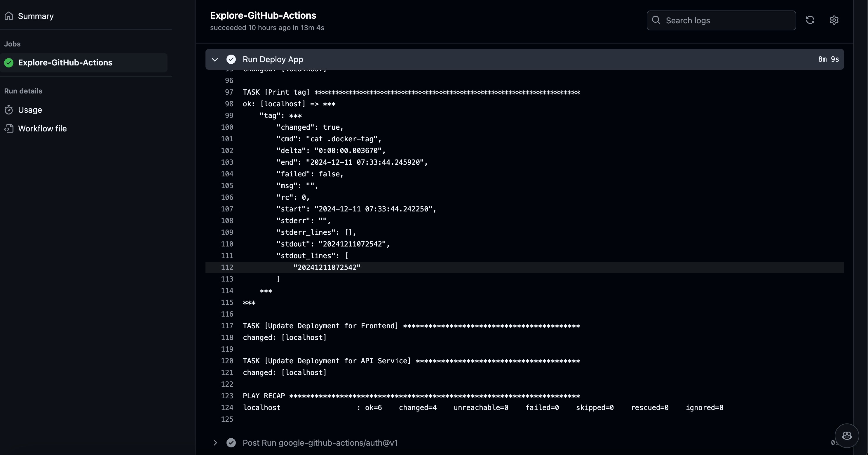Open the Usage run details
This screenshot has height=455, width=868.
pos(30,110)
